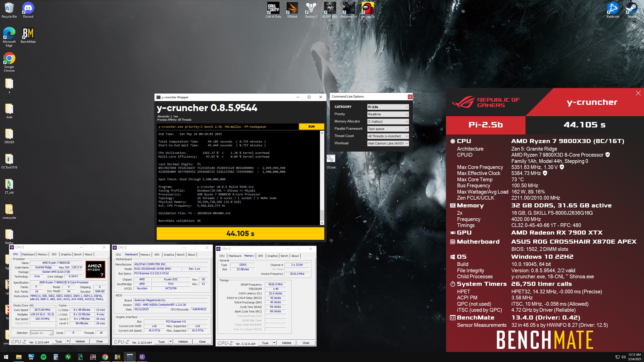Open the Graphics tab in the middle CPU-Z window

169,255
